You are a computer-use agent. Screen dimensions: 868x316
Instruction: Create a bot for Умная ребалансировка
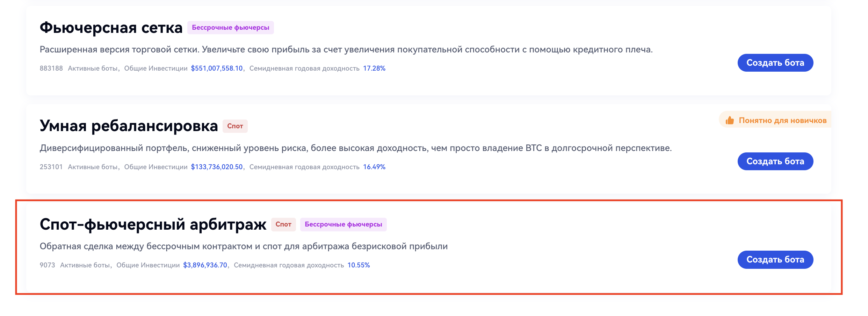click(775, 161)
